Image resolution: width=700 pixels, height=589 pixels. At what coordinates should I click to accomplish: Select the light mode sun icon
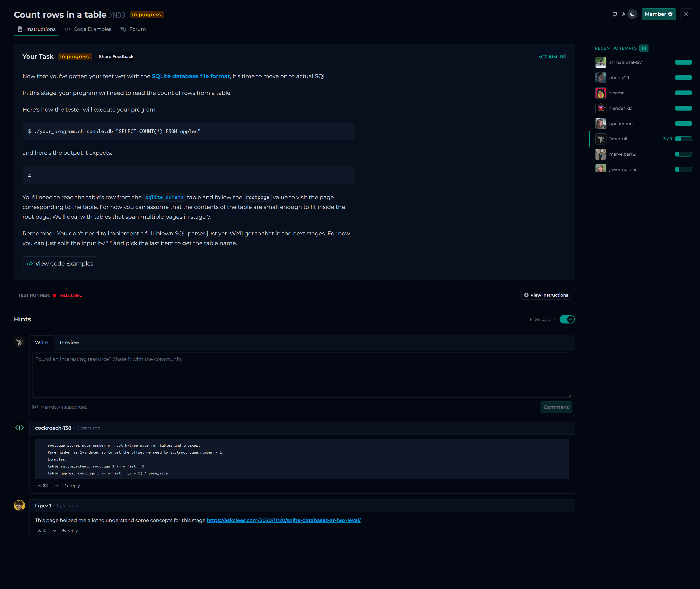tap(623, 14)
